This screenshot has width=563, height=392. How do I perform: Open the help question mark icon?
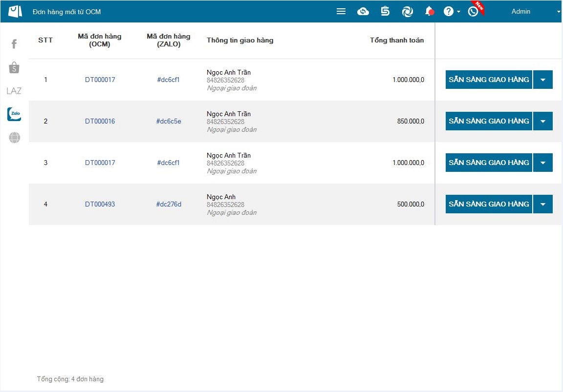click(x=449, y=11)
